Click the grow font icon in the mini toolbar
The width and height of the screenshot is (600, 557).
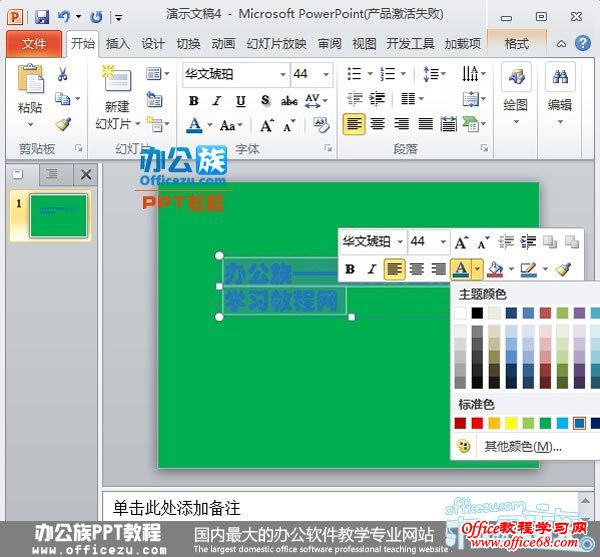tap(461, 242)
